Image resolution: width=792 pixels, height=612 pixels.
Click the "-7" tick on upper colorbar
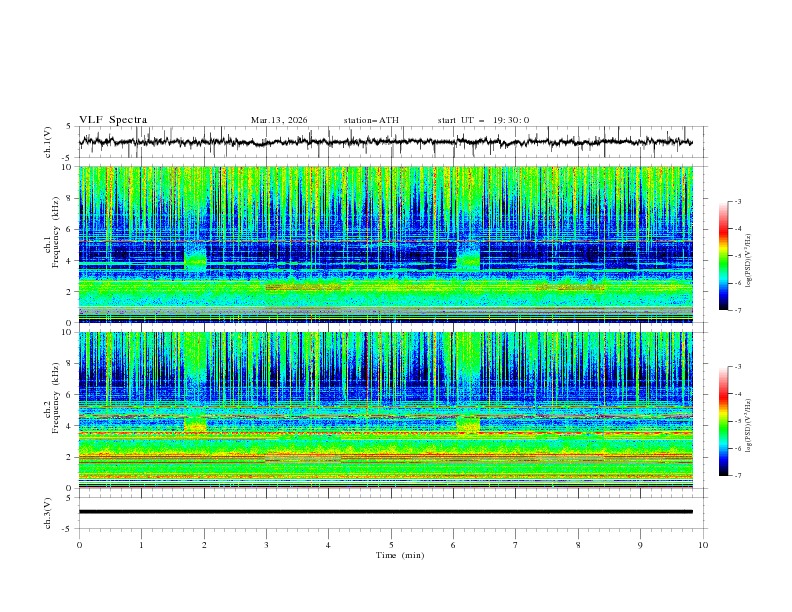pyautogui.click(x=738, y=310)
